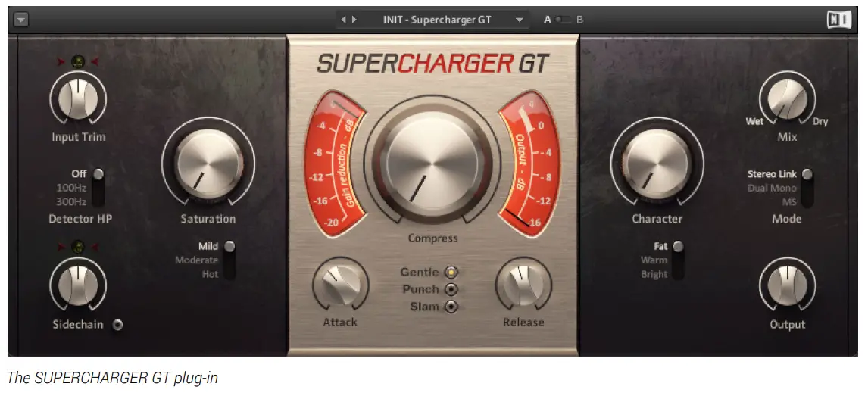Click the Sidechain level LED indicator

point(78,246)
